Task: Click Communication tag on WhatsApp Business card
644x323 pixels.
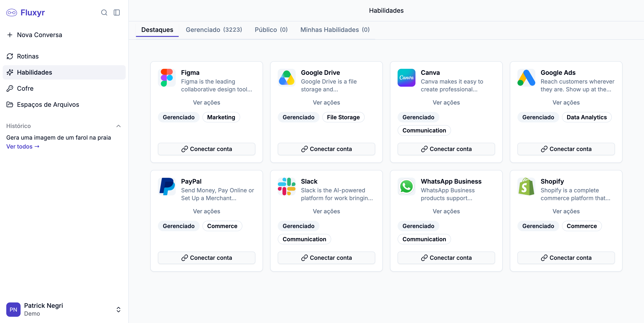Action: tap(424, 239)
